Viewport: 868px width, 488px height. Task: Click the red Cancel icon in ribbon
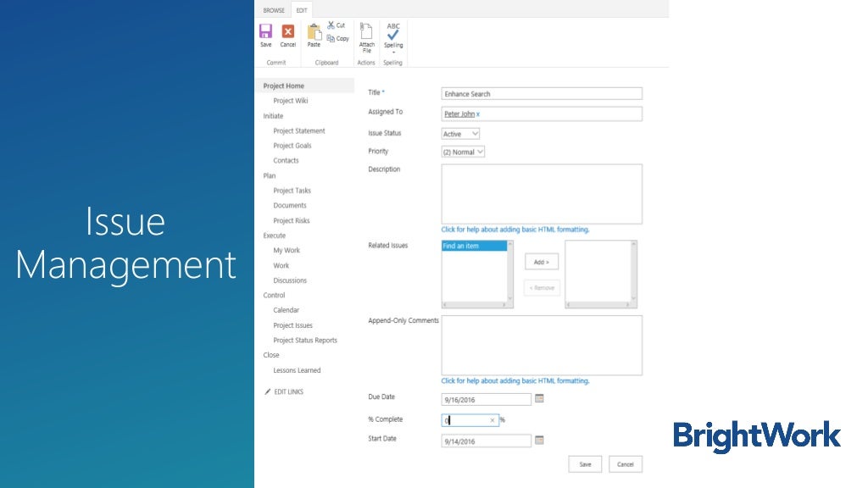click(288, 31)
